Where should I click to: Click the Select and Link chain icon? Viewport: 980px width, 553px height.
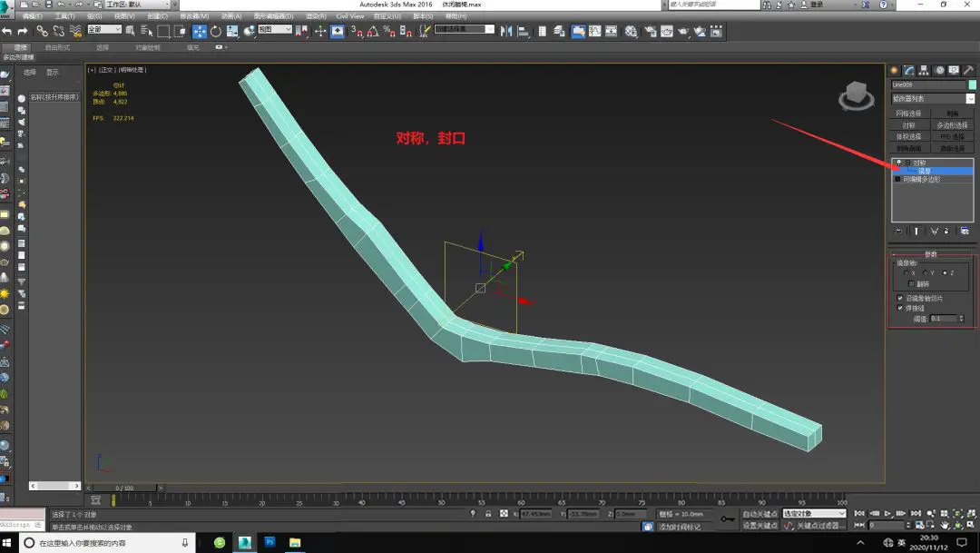[x=42, y=31]
